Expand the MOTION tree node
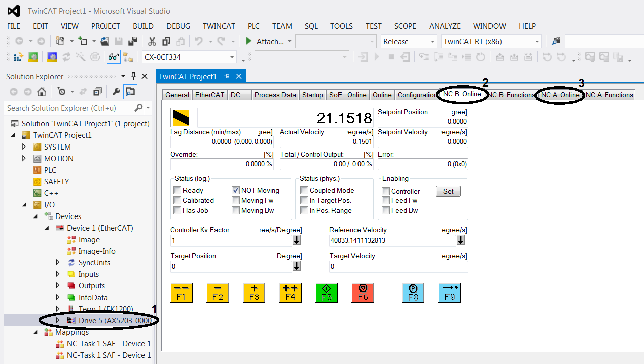The height and width of the screenshot is (364, 644). point(24,159)
